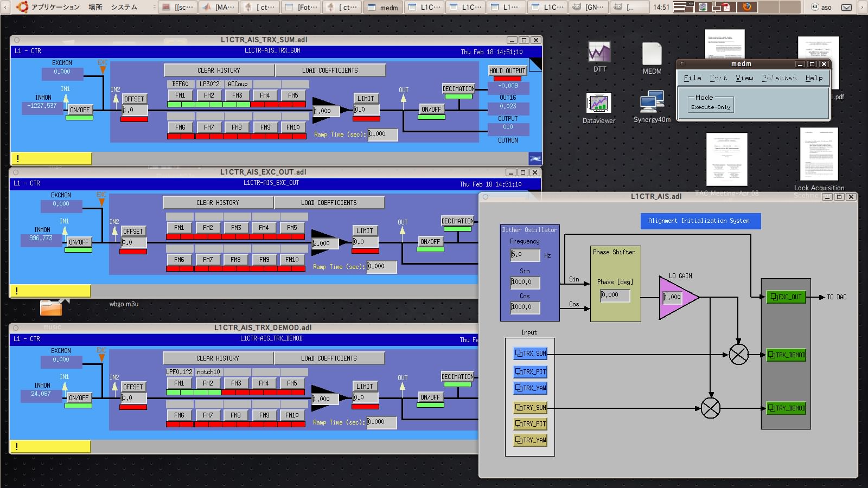Open the TRY_YAW related display
The height and width of the screenshot is (488, 868).
coord(531,440)
